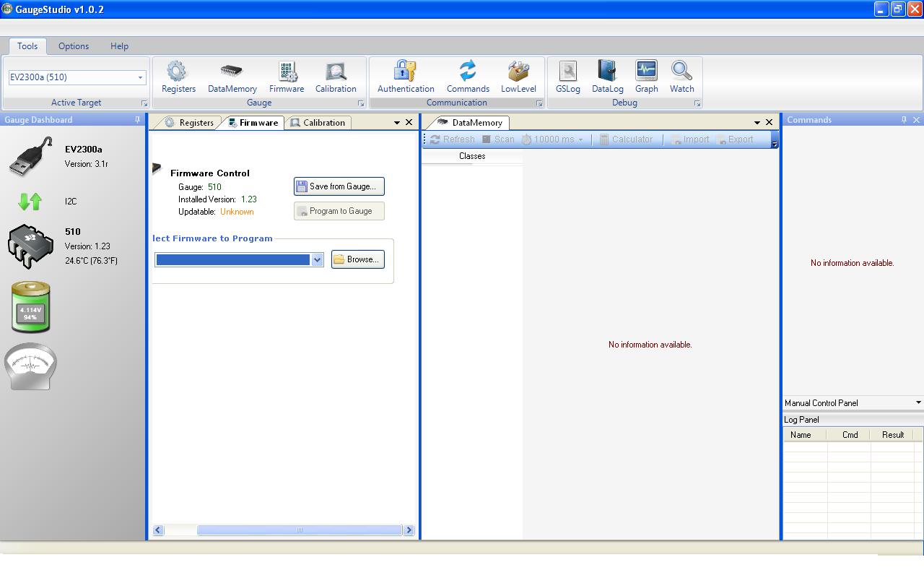Select the Firmware document tab
Viewport: 924px width, 578px height.
pyautogui.click(x=253, y=123)
